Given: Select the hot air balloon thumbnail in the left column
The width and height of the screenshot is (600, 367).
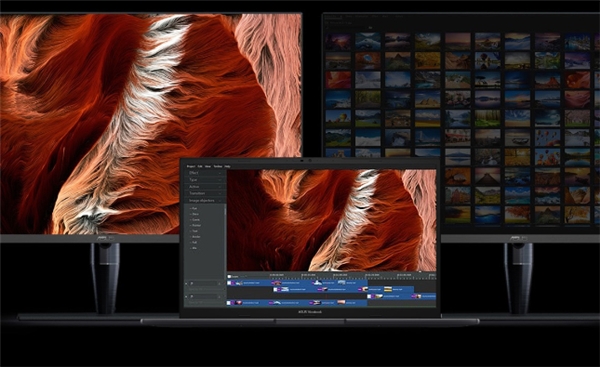Looking at the screenshot, I should (338, 118).
